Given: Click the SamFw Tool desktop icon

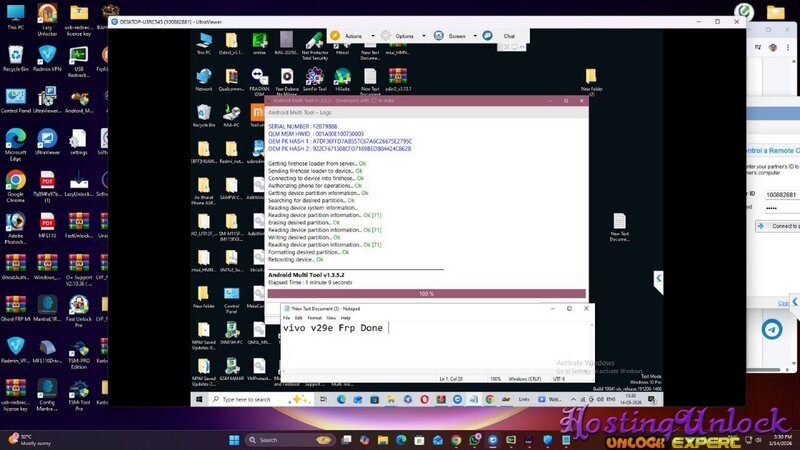Looking at the screenshot, I should (314, 78).
